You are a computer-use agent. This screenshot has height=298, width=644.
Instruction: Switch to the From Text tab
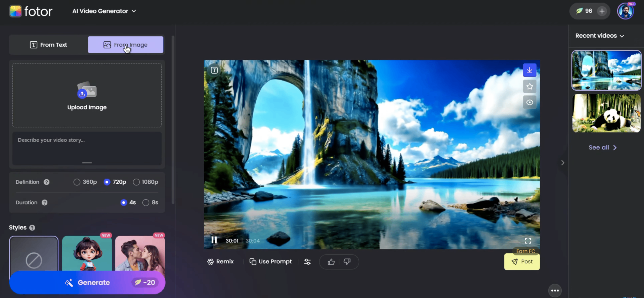[48, 45]
